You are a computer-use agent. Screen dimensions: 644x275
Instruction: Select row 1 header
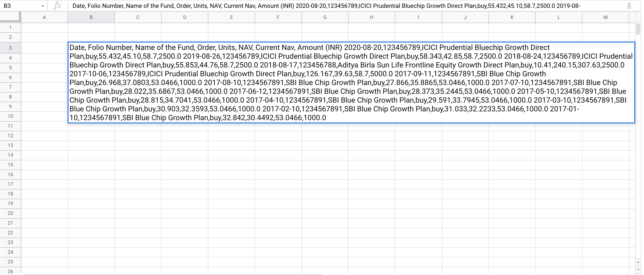[x=10, y=27]
